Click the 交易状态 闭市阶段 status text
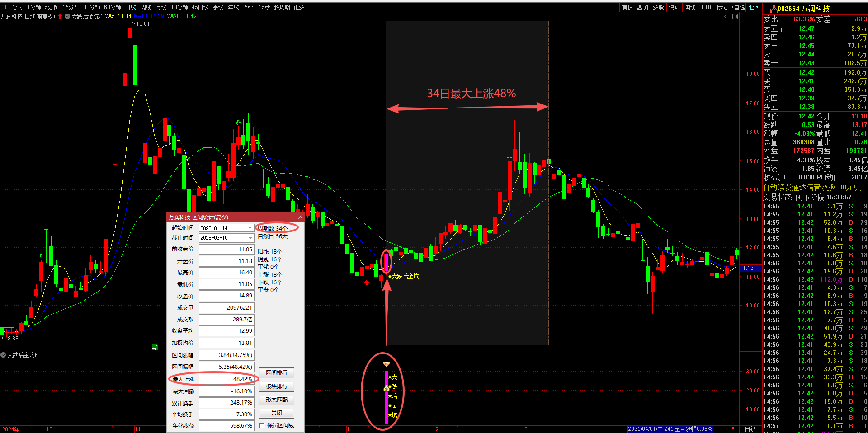 (x=807, y=197)
